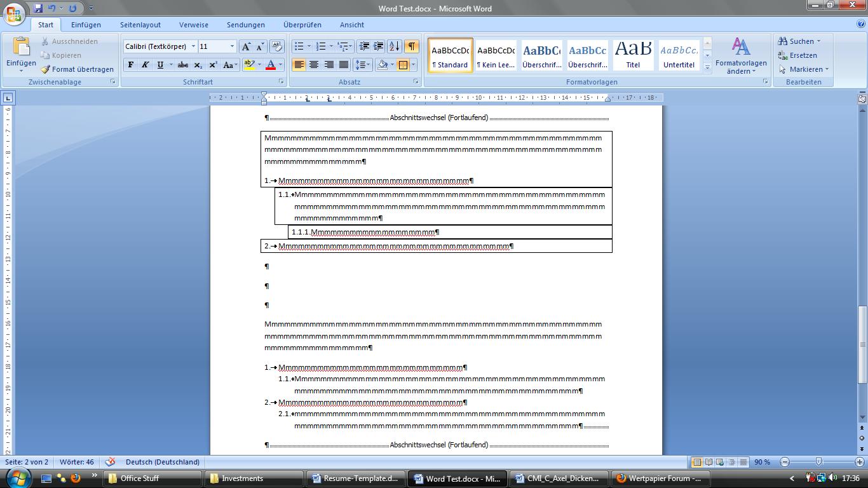Viewport: 868px width, 488px height.
Task: Open the Einfügen ribbon tab
Action: [86, 25]
